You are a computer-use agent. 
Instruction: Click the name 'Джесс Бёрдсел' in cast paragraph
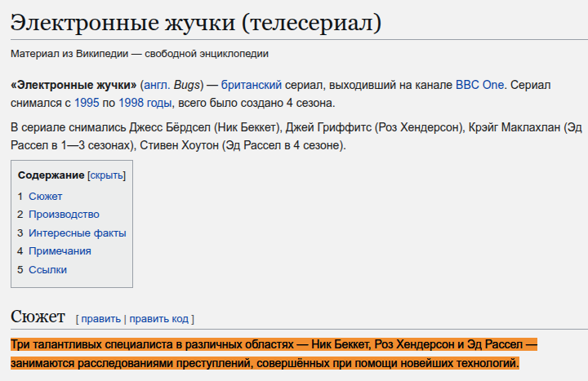[x=170, y=128]
